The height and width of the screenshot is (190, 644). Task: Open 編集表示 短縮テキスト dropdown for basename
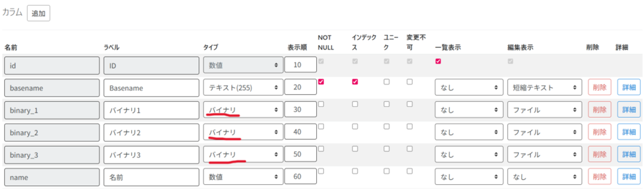pyautogui.click(x=544, y=88)
